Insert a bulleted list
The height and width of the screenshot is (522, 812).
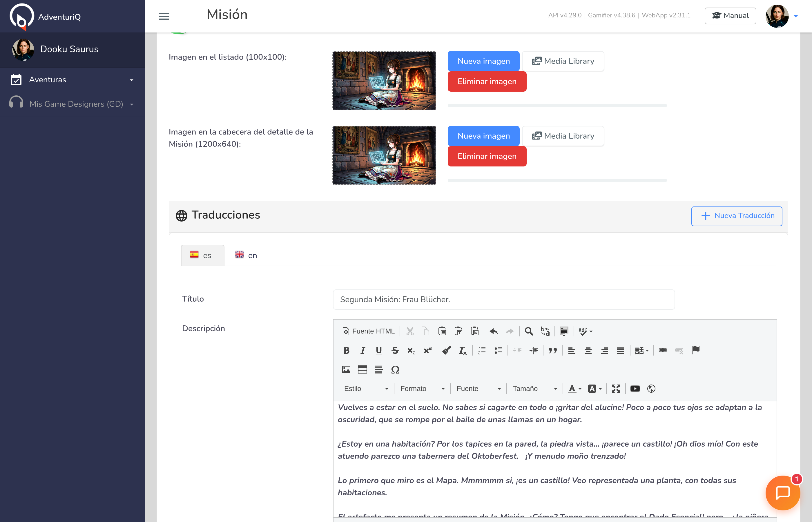(498, 351)
